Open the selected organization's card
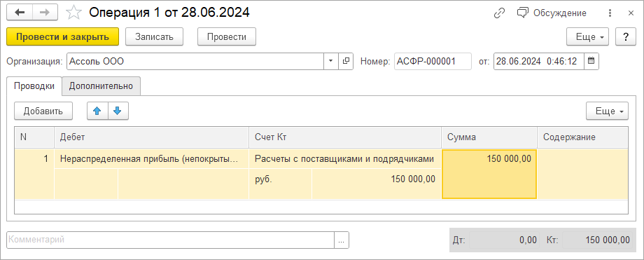This screenshot has width=644, height=260. click(346, 61)
